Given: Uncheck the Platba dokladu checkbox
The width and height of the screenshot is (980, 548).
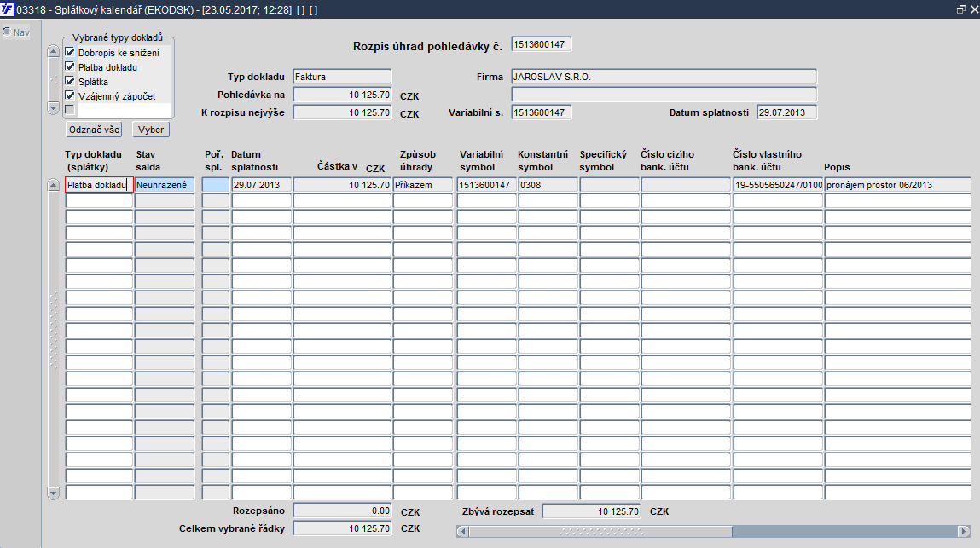Looking at the screenshot, I should coord(70,66).
